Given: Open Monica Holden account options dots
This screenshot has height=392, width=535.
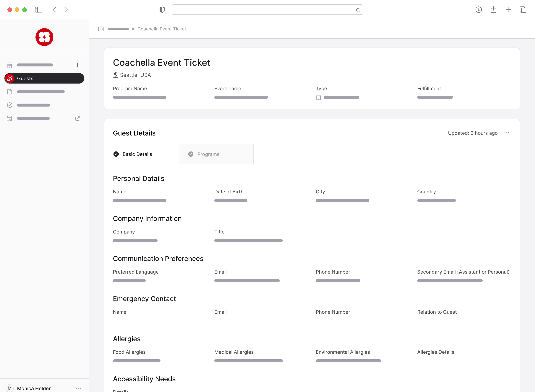Looking at the screenshot, I should coord(79,388).
